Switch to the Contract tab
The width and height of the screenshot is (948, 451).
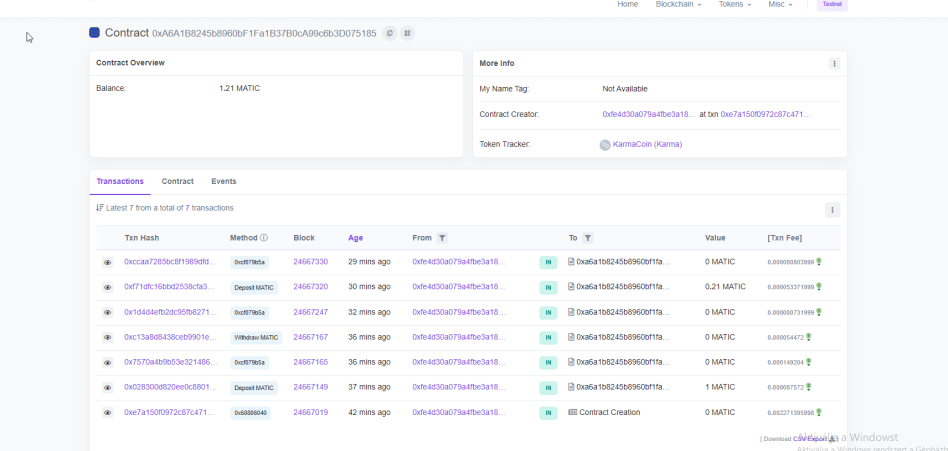click(177, 181)
